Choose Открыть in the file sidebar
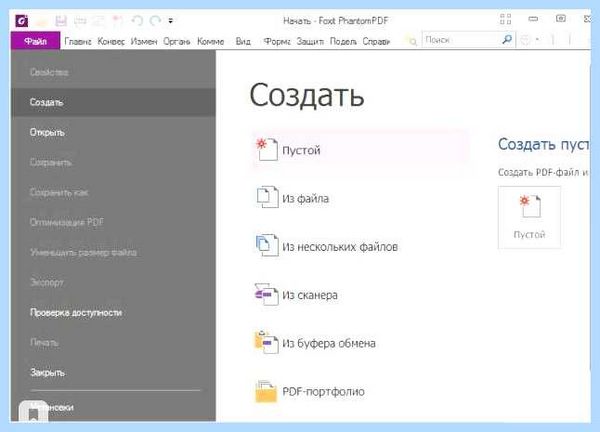600x432 pixels. coord(113,132)
